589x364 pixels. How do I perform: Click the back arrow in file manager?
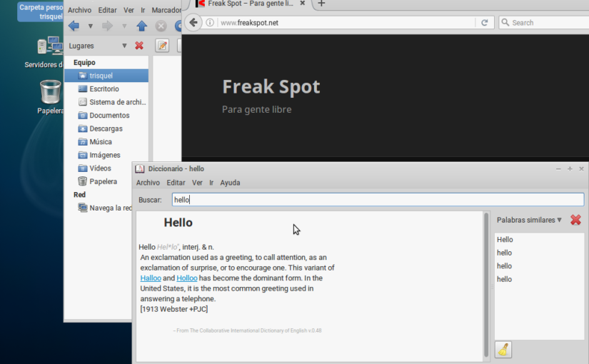pyautogui.click(x=74, y=26)
